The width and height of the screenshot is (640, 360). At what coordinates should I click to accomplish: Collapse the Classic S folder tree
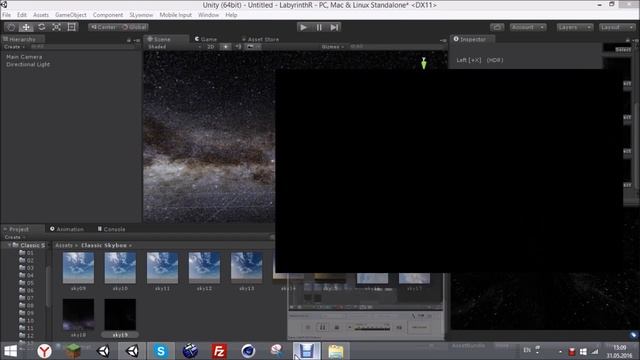(9, 245)
